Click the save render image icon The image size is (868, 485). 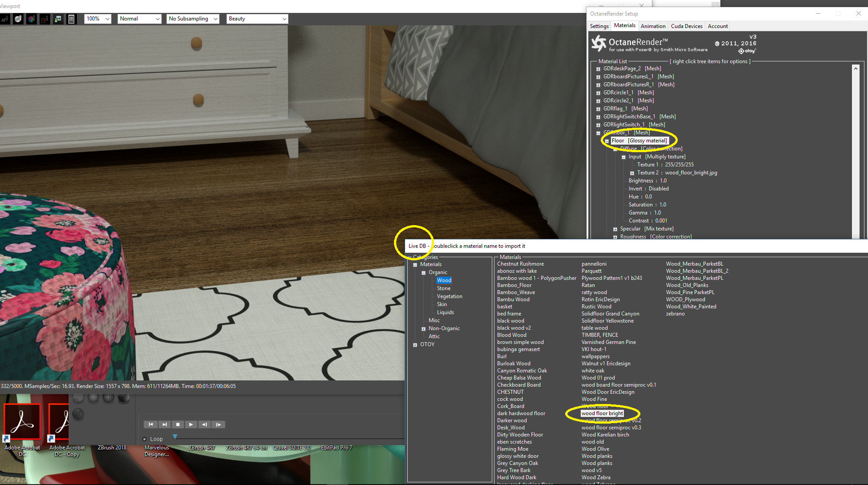58,19
